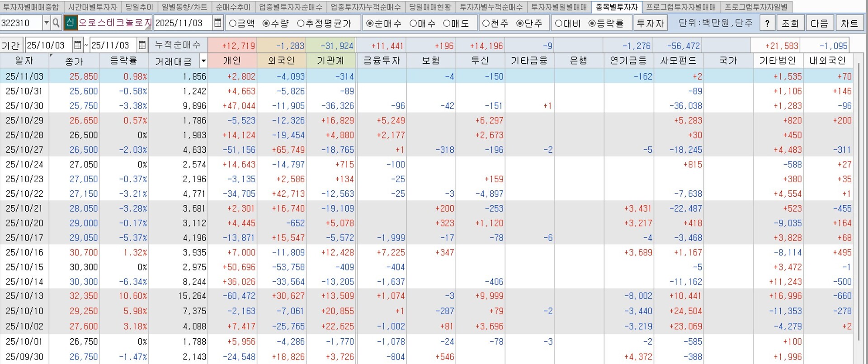Open the 투자자별누적순매수 tab
The image size is (868, 364).
click(x=491, y=7)
